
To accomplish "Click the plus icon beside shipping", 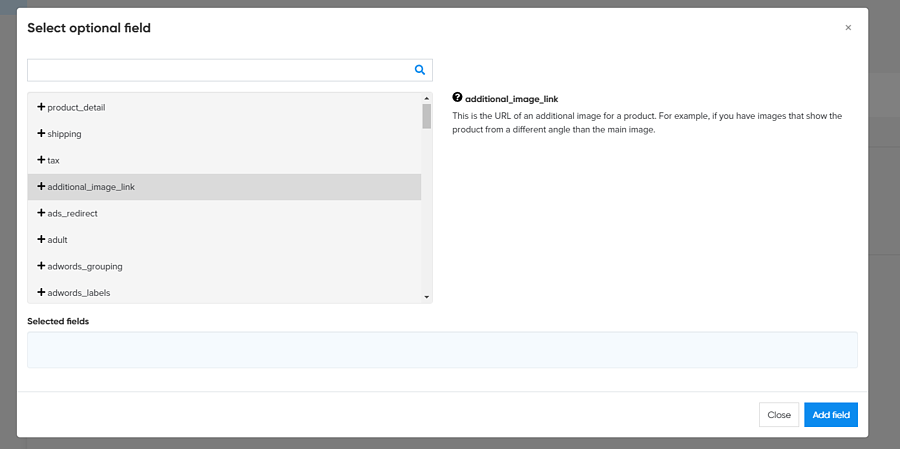I will pyautogui.click(x=41, y=133).
